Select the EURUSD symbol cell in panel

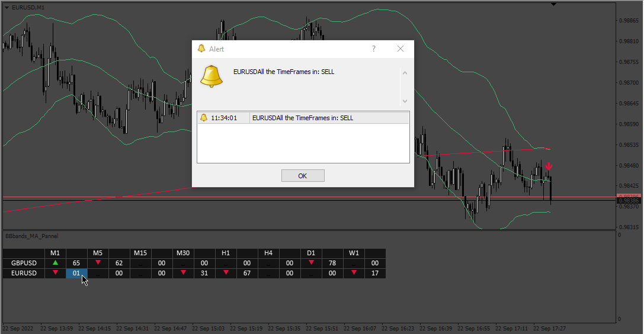24,273
